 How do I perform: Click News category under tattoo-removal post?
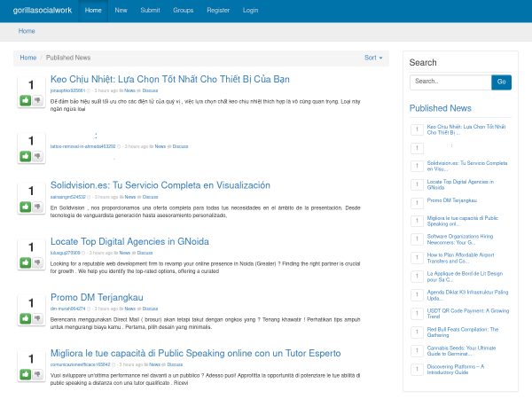pos(160,146)
